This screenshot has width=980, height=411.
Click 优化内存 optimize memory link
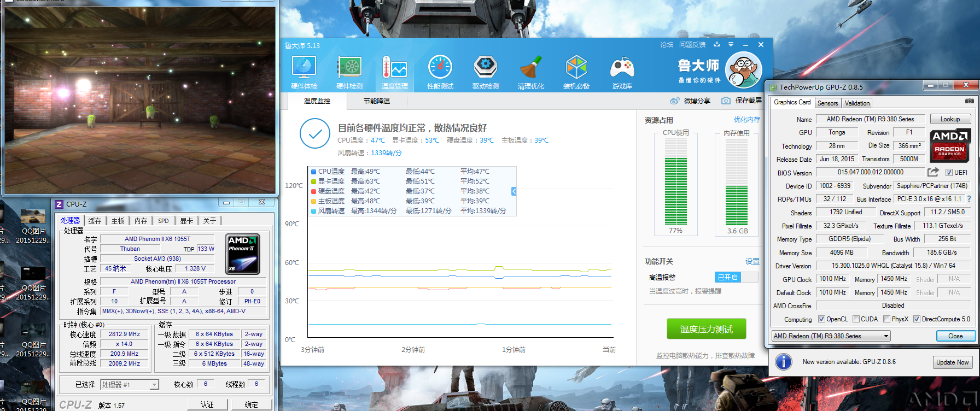point(746,120)
